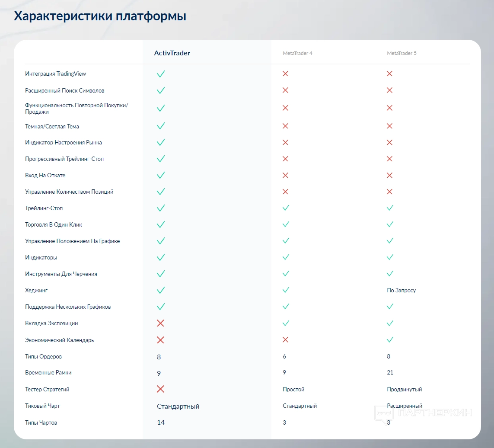Click MetaTrader 5 cross for Функциональность Повторной Покупки/Продажи

(x=389, y=108)
